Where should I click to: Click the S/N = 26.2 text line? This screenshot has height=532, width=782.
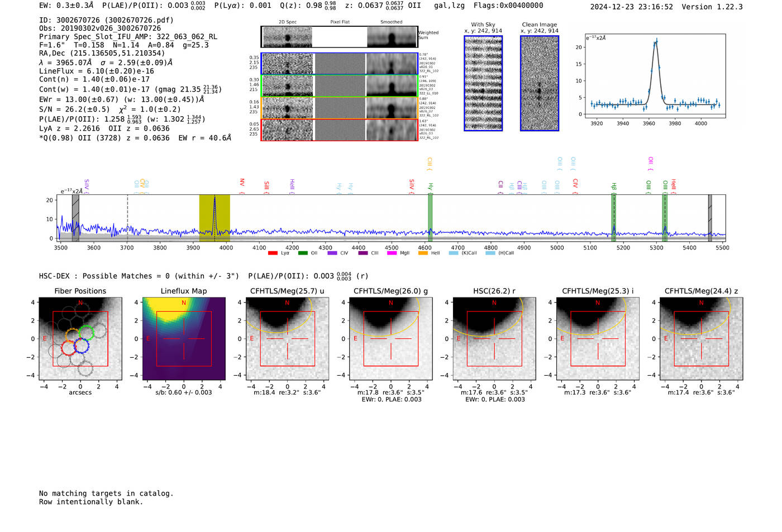tap(110, 109)
